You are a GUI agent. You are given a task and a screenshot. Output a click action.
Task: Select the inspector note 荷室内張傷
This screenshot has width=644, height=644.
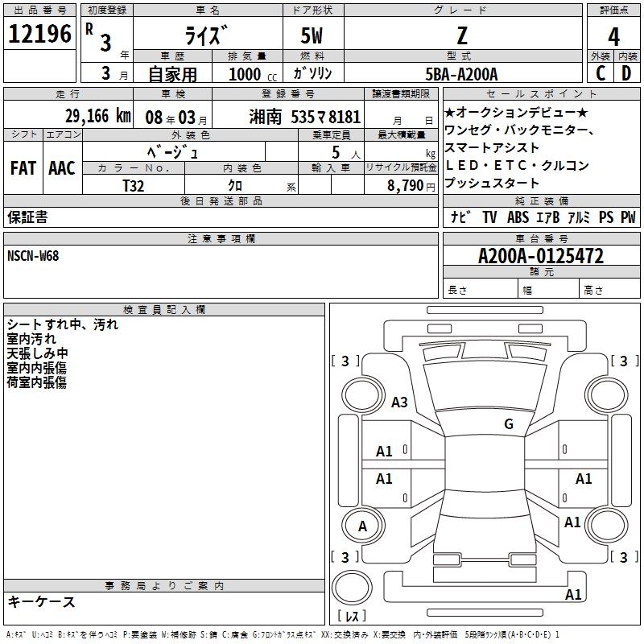36,382
